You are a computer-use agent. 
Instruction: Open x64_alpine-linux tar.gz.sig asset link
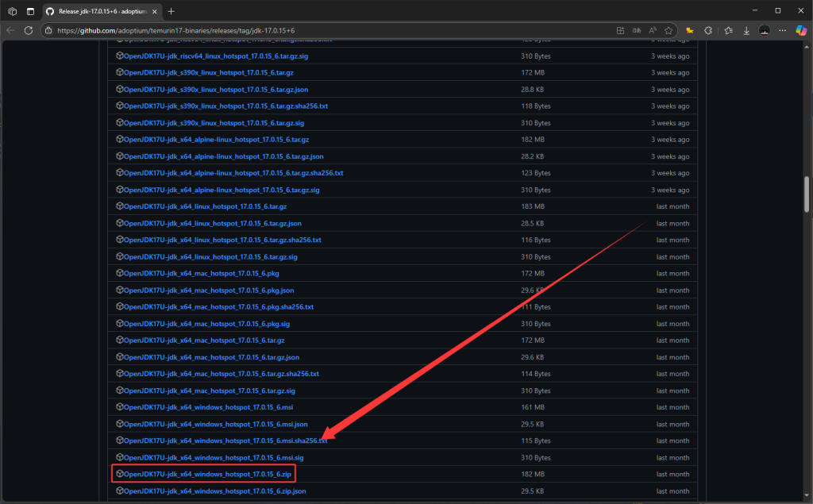222,190
